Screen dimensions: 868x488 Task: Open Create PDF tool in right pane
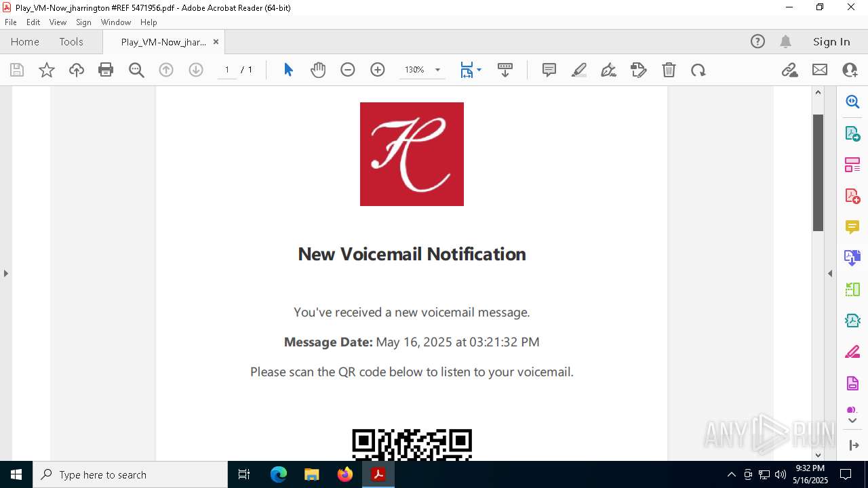(852, 196)
